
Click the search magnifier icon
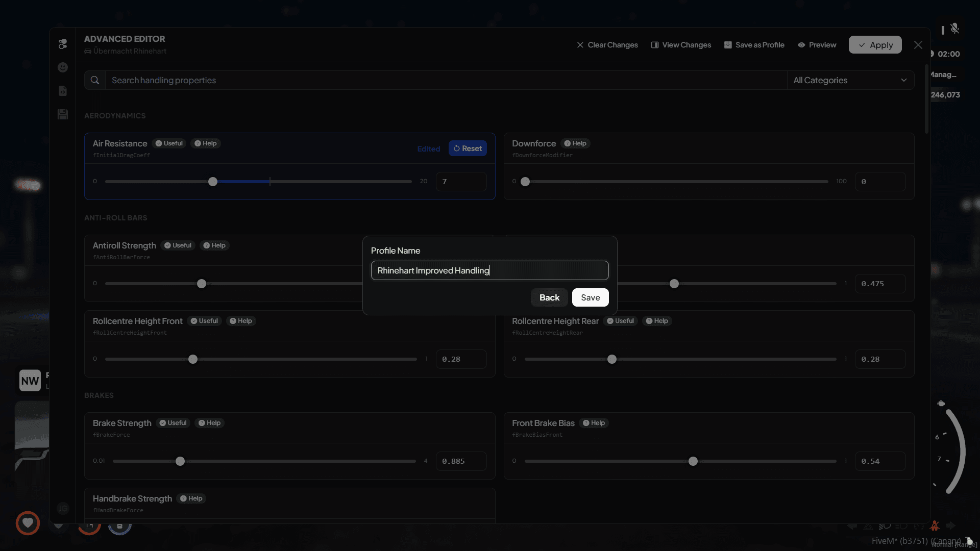tap(95, 80)
